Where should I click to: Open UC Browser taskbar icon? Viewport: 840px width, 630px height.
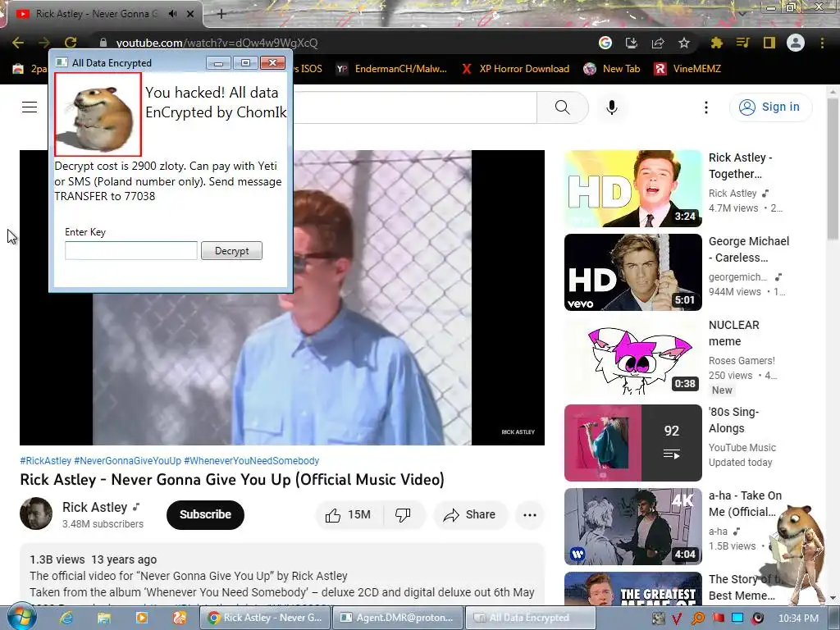tap(180, 618)
